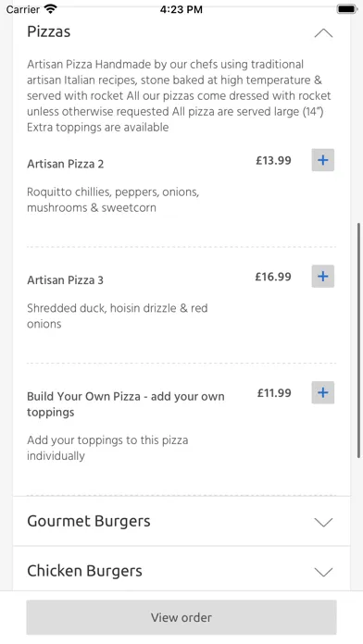The width and height of the screenshot is (363, 644).
Task: Tap the £13.99 price label
Action: (x=273, y=160)
